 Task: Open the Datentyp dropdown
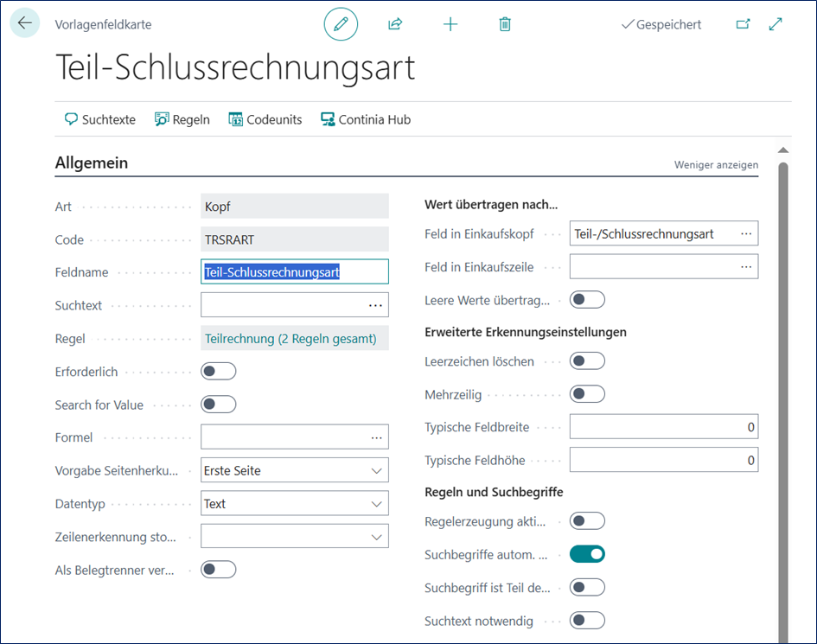tap(376, 504)
